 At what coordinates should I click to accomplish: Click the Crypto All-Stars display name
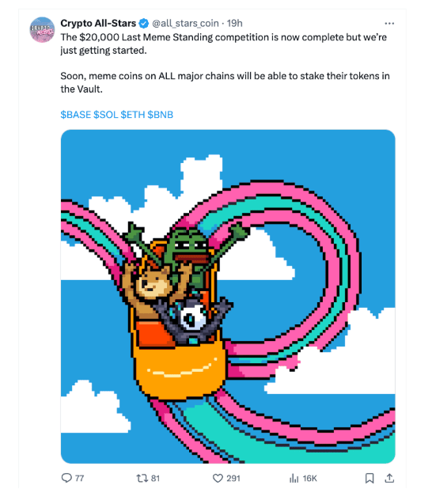98,24
